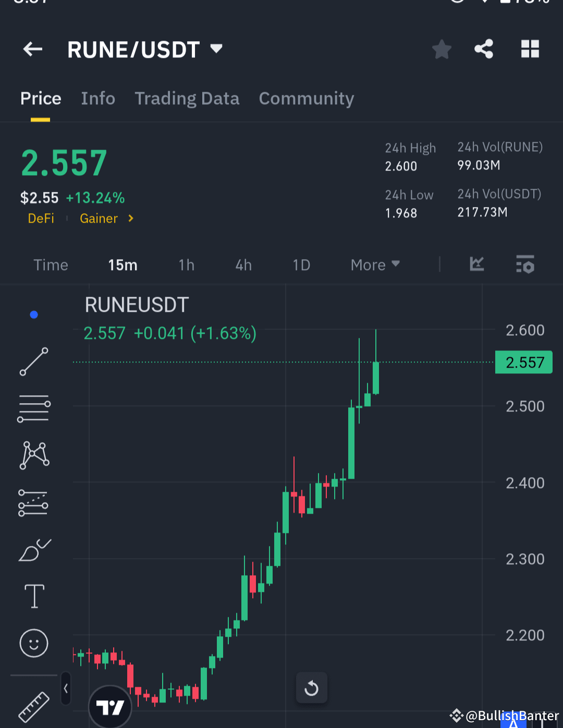Refresh the chart view

click(x=311, y=687)
